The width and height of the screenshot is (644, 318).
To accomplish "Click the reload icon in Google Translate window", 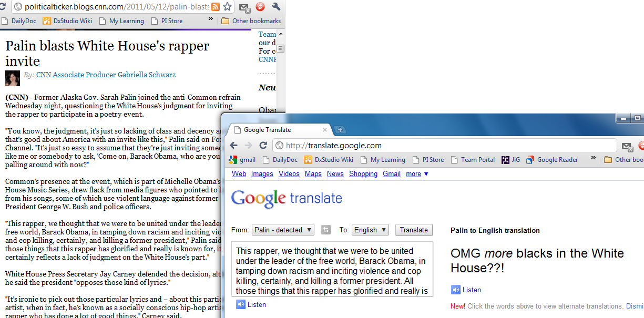I will click(x=263, y=146).
